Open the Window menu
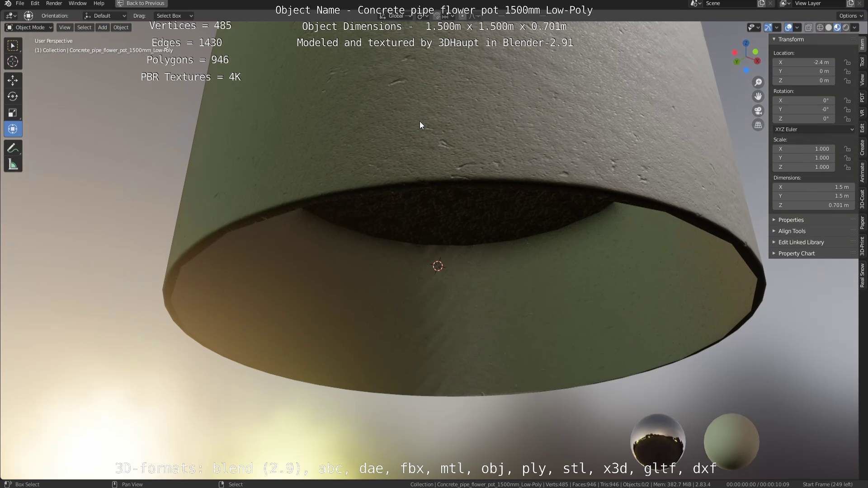Image resolution: width=868 pixels, height=488 pixels. [77, 3]
